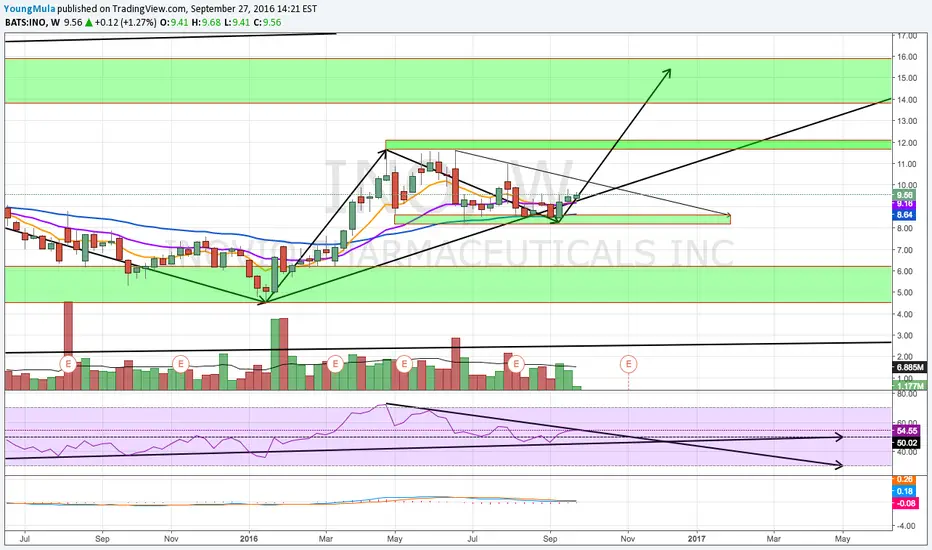Click the earnings marker near November 2015

[180, 363]
